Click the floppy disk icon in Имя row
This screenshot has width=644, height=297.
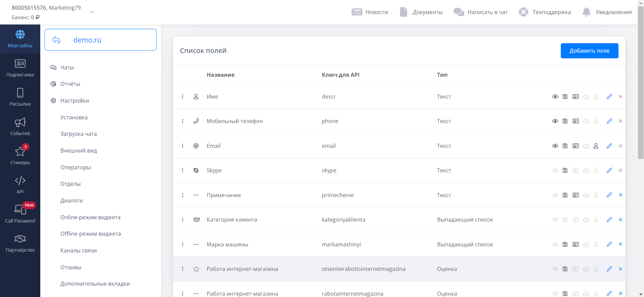point(565,97)
